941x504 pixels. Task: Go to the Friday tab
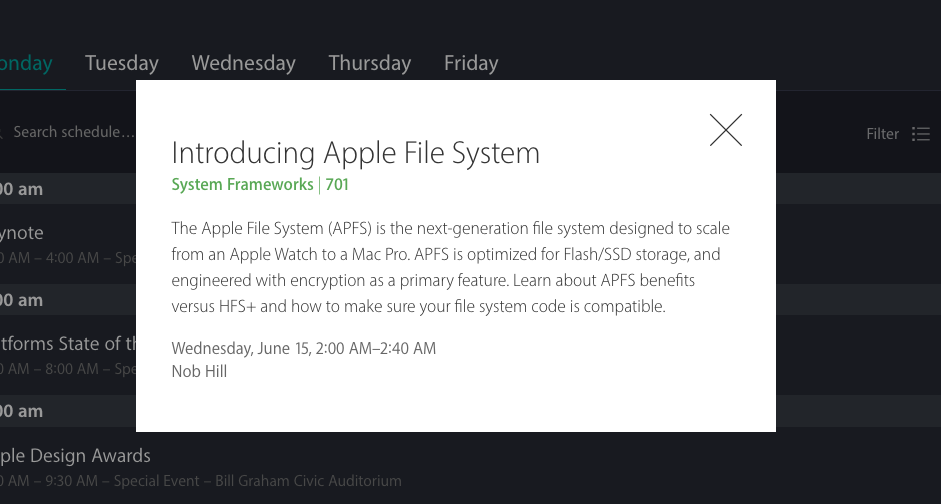[x=471, y=63]
